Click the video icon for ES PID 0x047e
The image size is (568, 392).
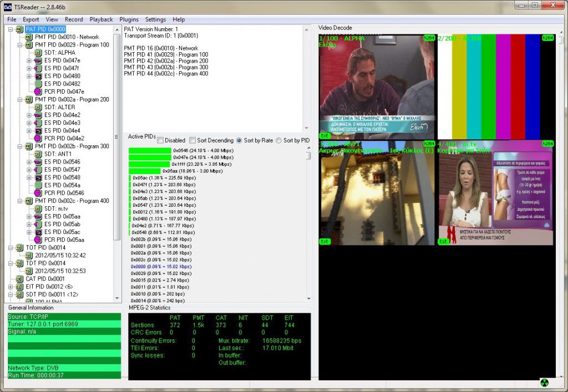point(38,60)
